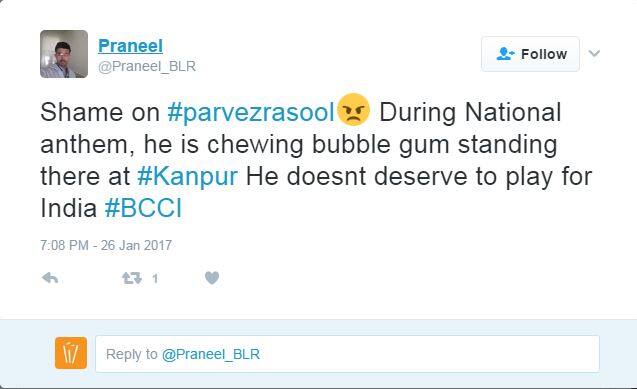Open the Praneel display name link
Screen dimensions: 637x389
[x=130, y=45]
